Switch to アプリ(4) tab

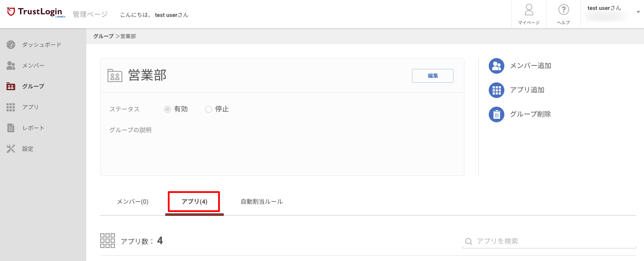click(x=194, y=202)
